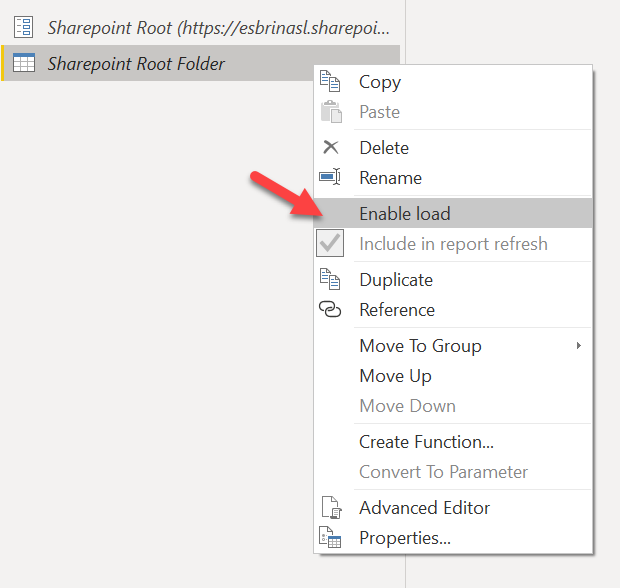Click the Rename icon in menu
Screen dimensions: 620x588
331,178
